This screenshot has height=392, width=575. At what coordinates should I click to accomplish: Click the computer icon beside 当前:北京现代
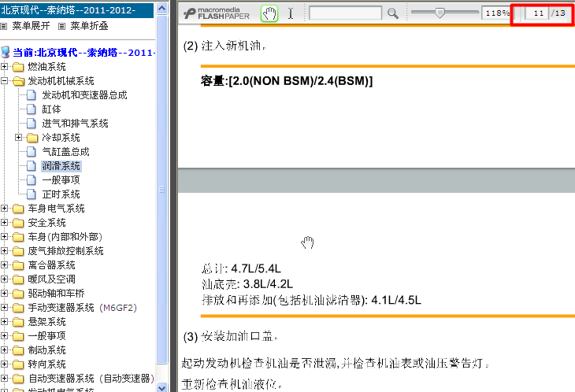point(6,52)
